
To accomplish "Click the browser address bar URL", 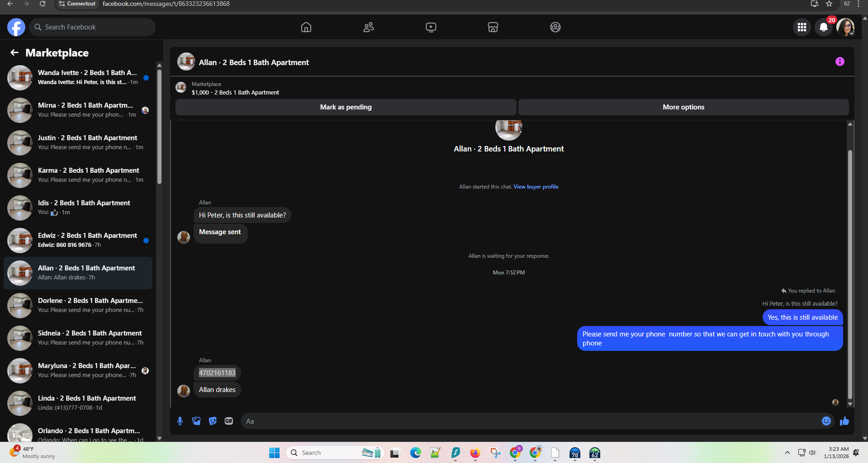I will point(166,4).
